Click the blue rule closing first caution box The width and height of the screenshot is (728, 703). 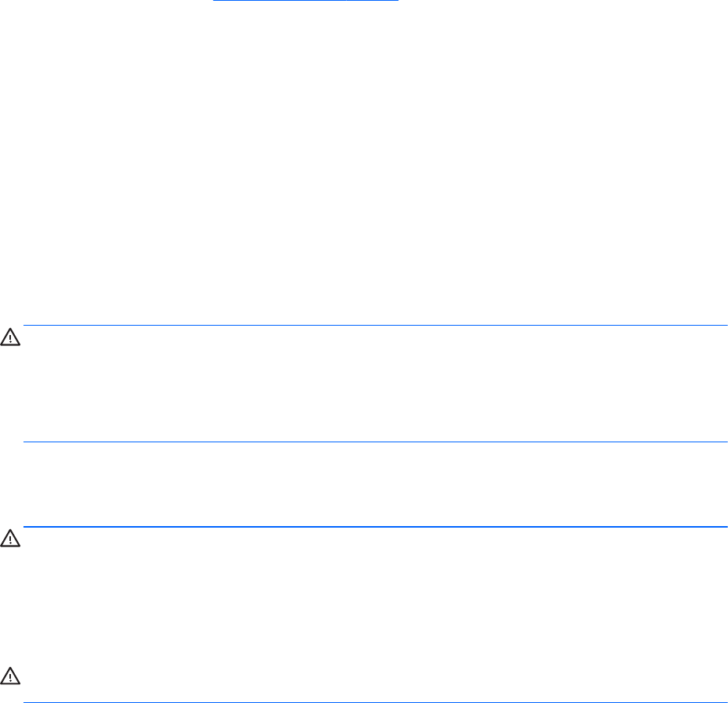point(375,442)
